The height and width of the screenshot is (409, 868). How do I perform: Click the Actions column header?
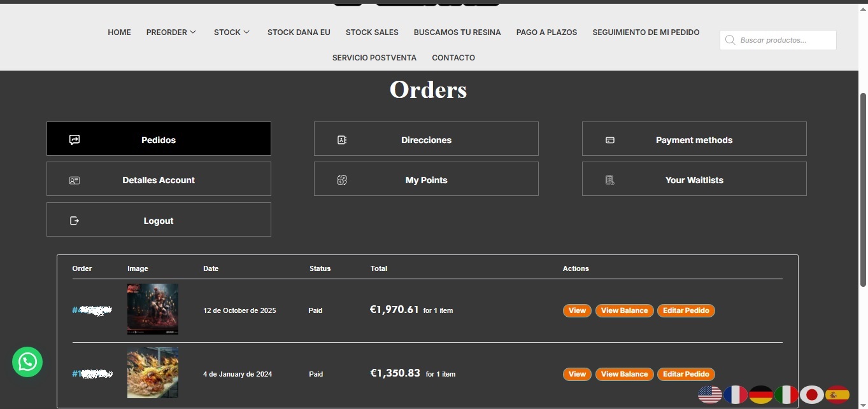click(x=576, y=268)
